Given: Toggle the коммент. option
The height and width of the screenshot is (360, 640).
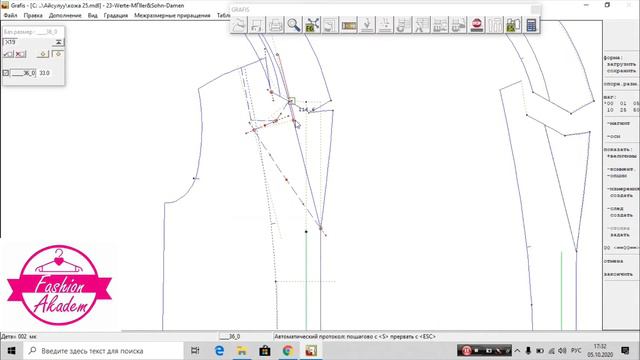Looking at the screenshot, I should point(620,169).
